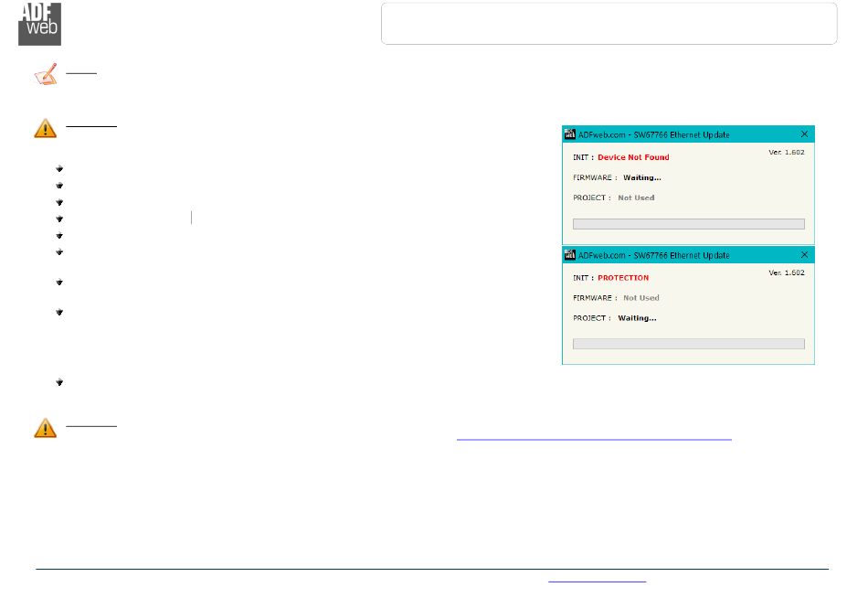
Task: Click 'Ver. 1.602' in the Device Not Found dialog
Action: pos(787,152)
